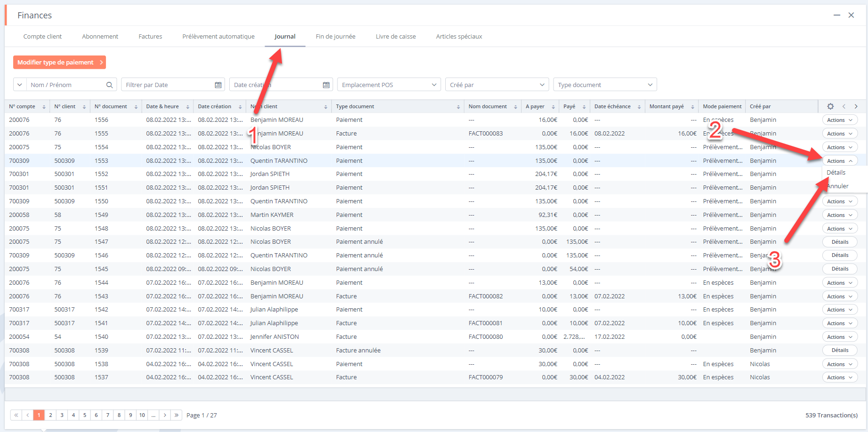The width and height of the screenshot is (868, 432).
Task: Click the pagination ellipsis button
Action: click(153, 415)
